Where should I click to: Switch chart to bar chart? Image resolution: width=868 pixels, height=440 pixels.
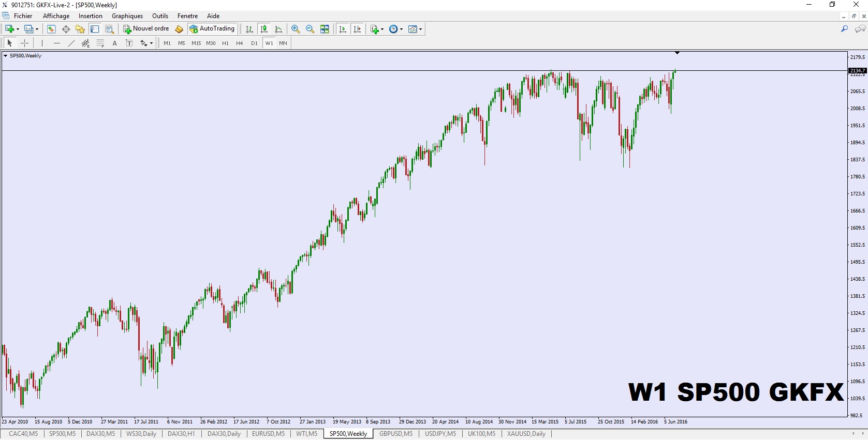(249, 29)
